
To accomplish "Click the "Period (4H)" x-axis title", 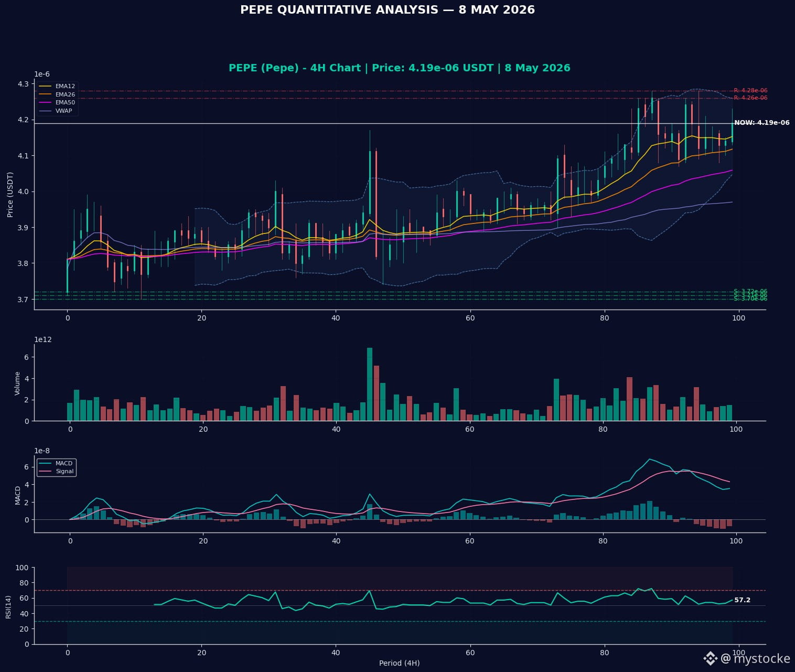I will coord(400,663).
